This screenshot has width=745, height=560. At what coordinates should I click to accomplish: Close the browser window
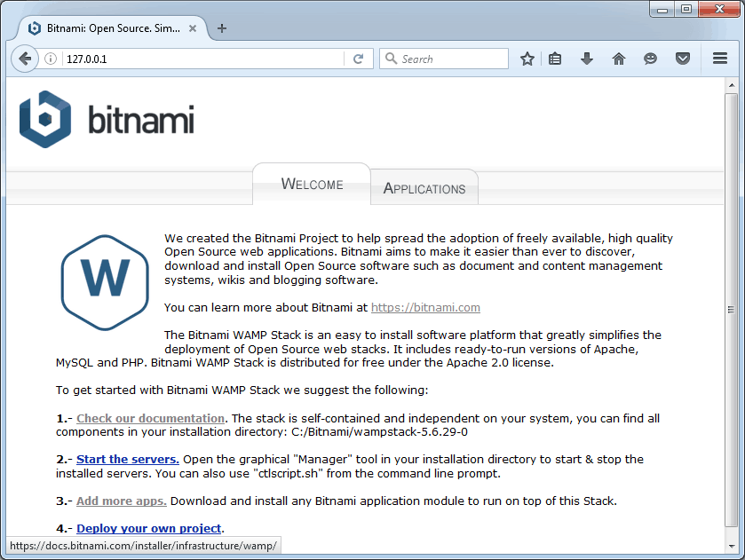719,9
